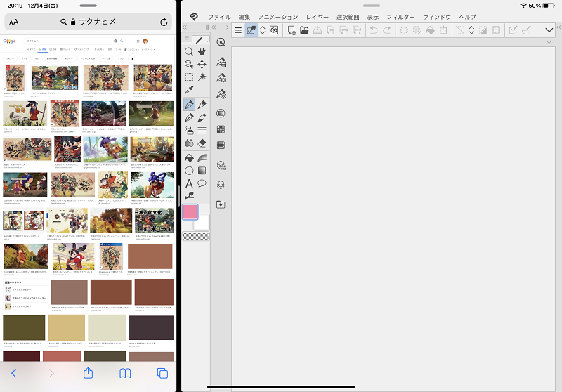The width and height of the screenshot is (562, 392).
Task: Open Clip Studio swirl icon
Action: click(274, 30)
